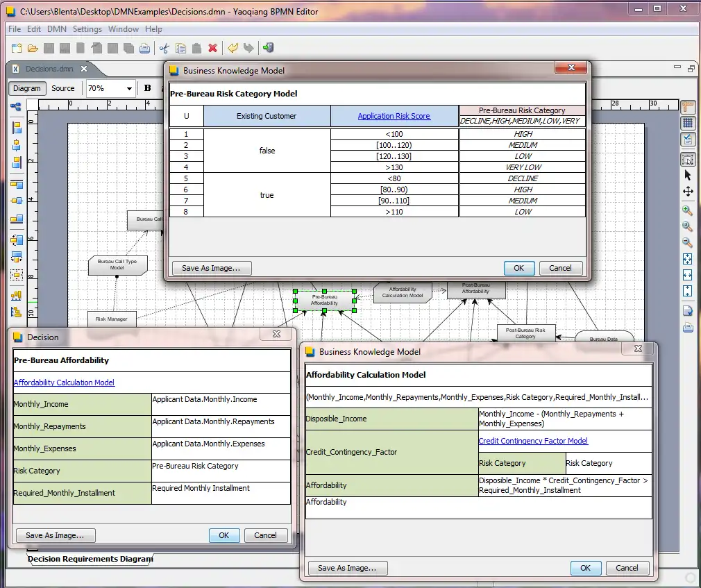Viewport: 701px width, 588px height.
Task: Select the Zoom In magnifier tool
Action: [687, 210]
